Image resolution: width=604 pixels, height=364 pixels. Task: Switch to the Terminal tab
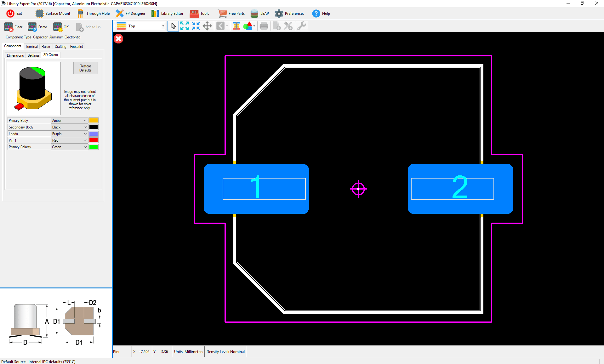pos(31,47)
